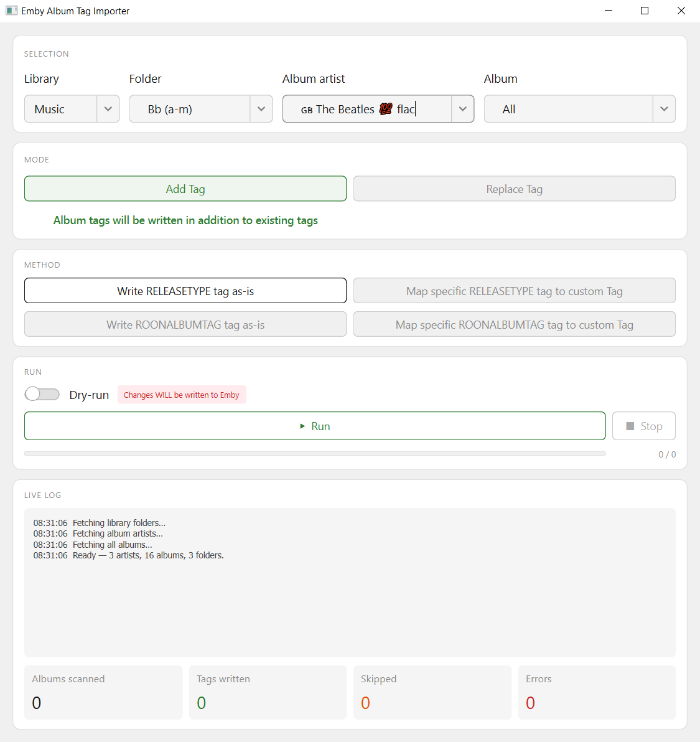Select the Add Tag mode

click(185, 189)
